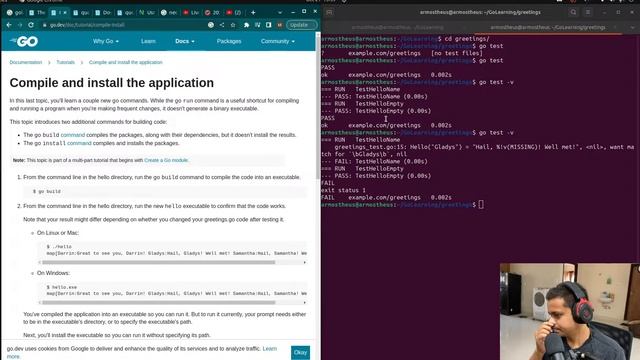Bookmark this page with star icon
Viewport: 640px width, 360px height.
tap(233, 25)
